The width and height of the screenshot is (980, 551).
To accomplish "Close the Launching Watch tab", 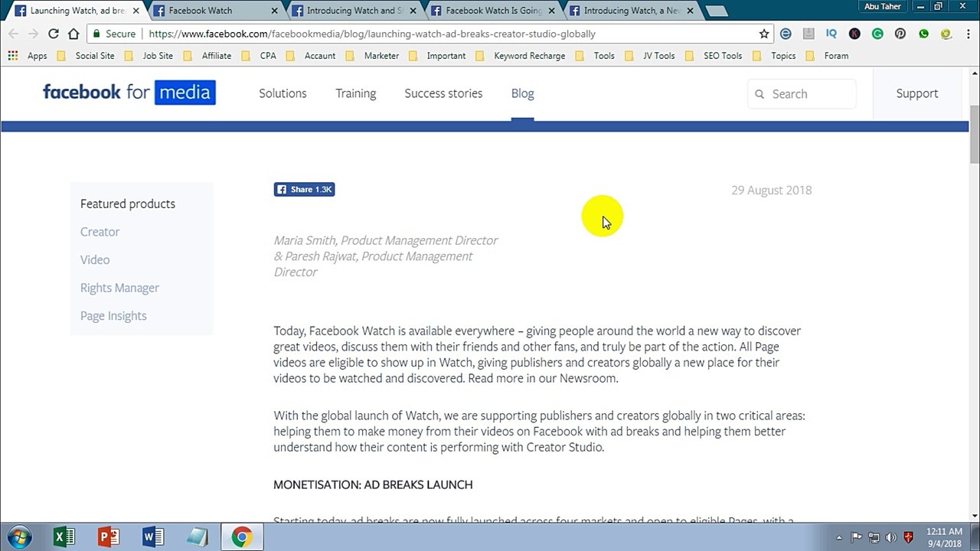I will tap(136, 11).
